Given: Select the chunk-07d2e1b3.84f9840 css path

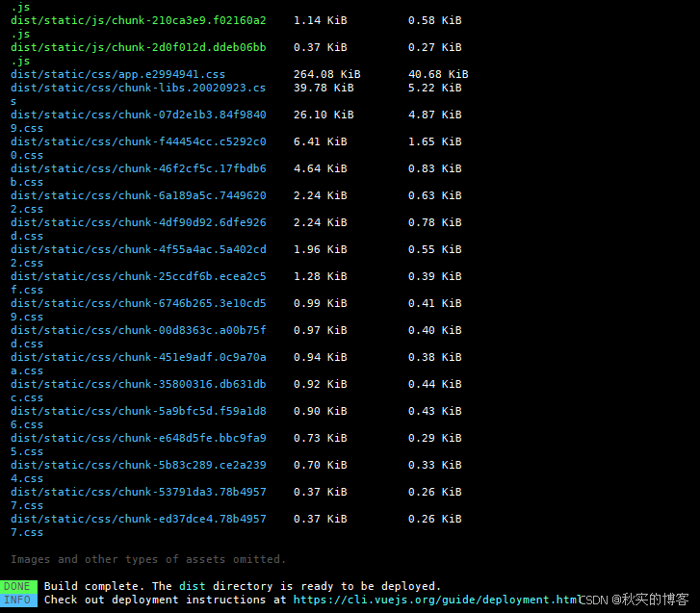Looking at the screenshot, I should coord(139,115).
